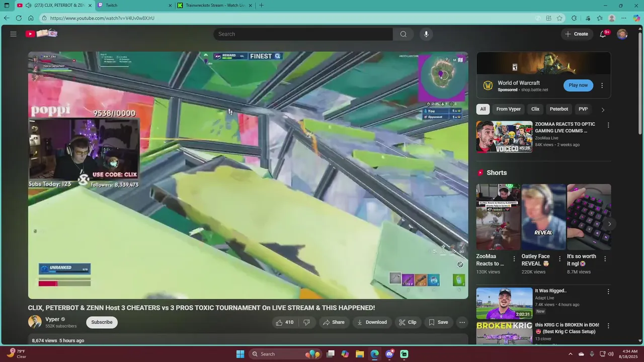644x362 pixels.
Task: Open options for ZooMaa Reacts short
Action: tap(514, 259)
